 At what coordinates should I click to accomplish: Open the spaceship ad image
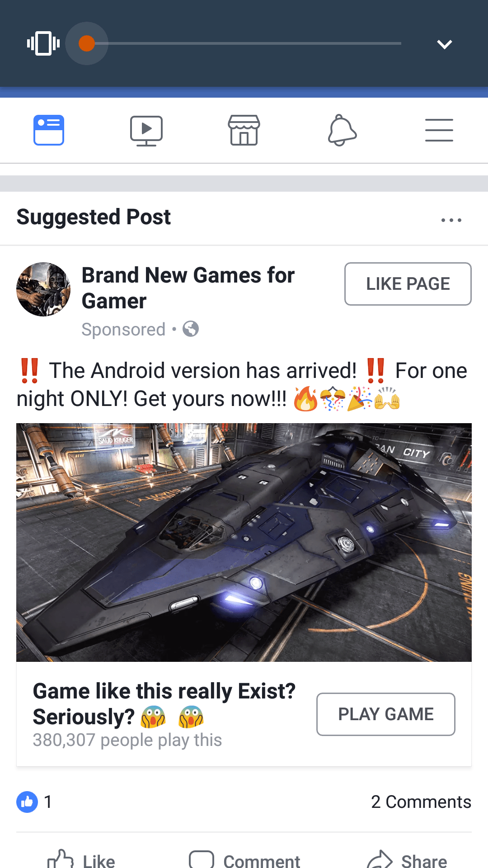click(244, 542)
